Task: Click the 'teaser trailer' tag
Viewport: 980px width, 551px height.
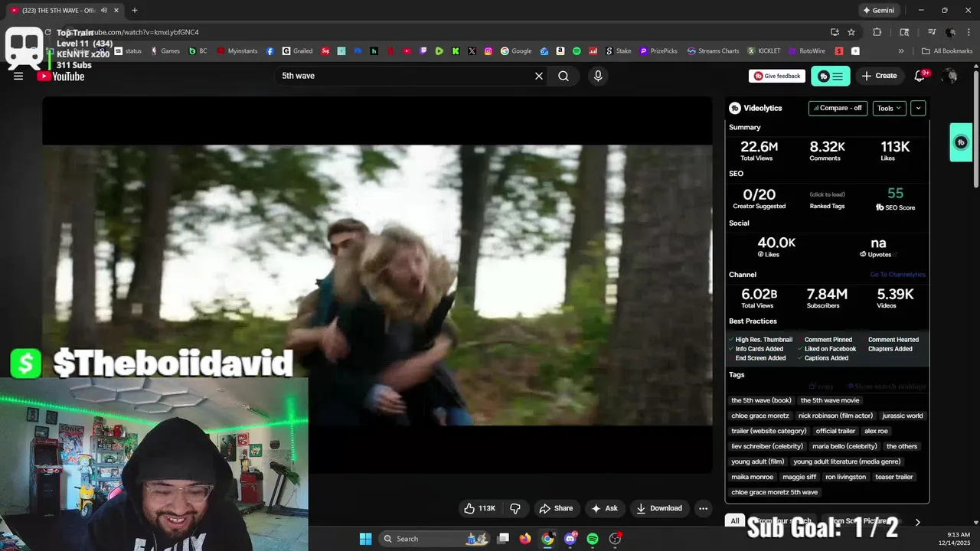Action: click(894, 477)
